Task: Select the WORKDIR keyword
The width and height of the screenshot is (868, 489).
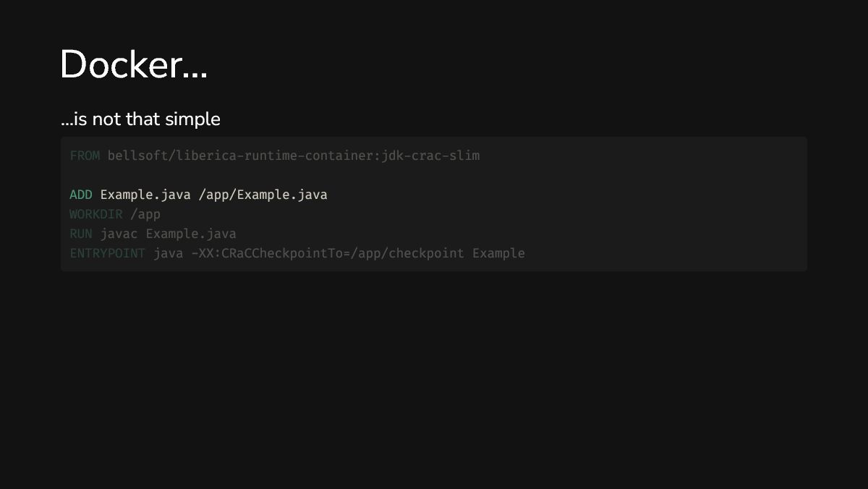Action: pyautogui.click(x=96, y=214)
